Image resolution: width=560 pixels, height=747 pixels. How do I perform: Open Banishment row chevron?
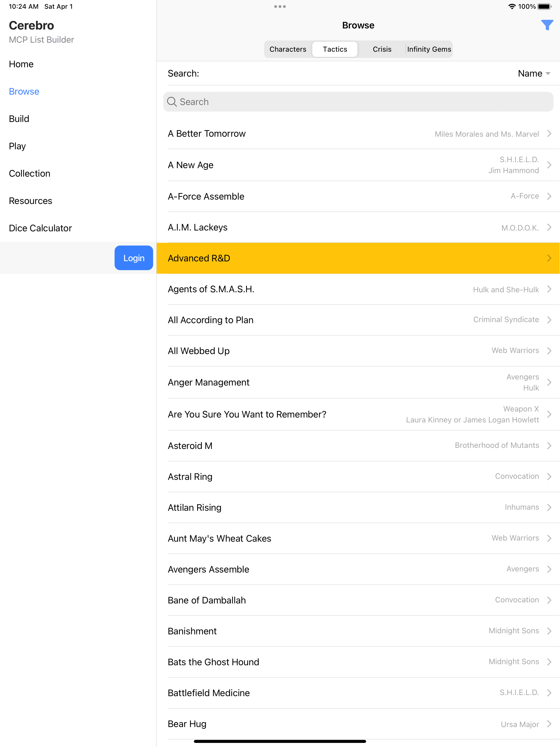coord(549,631)
